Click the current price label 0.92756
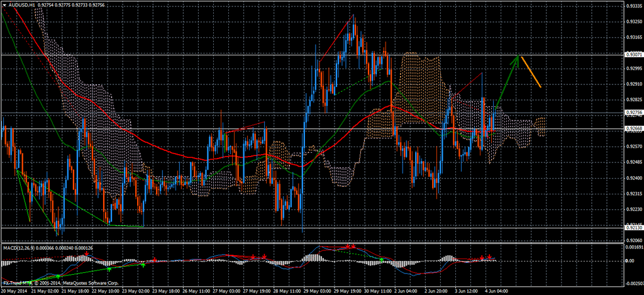The image size is (644, 295). 633,113
